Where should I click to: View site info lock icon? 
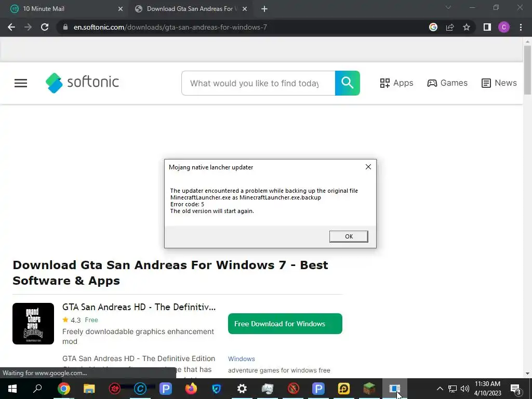pyautogui.click(x=65, y=27)
